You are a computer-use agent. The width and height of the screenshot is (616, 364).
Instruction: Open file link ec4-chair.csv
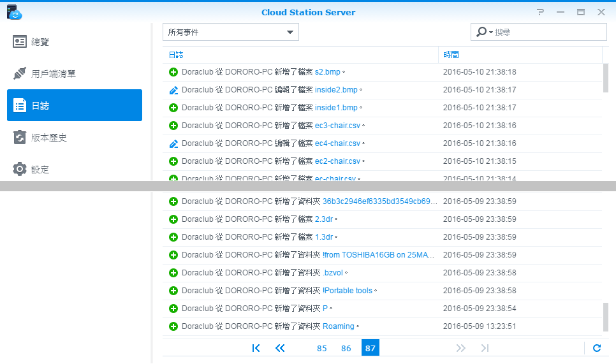(337, 143)
